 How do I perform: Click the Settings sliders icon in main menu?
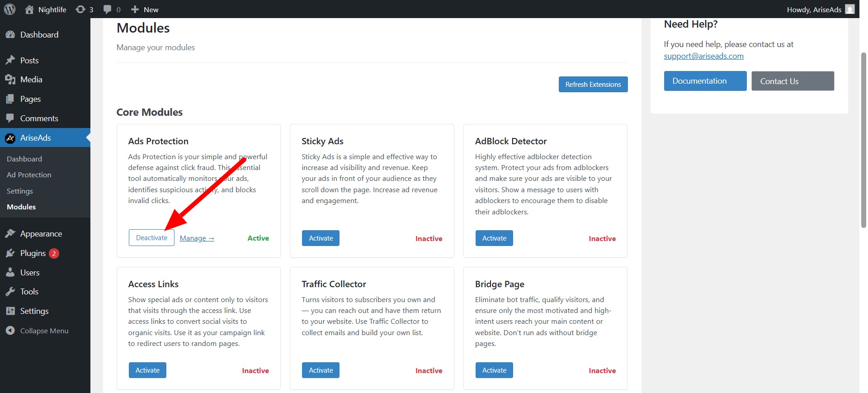pos(10,311)
